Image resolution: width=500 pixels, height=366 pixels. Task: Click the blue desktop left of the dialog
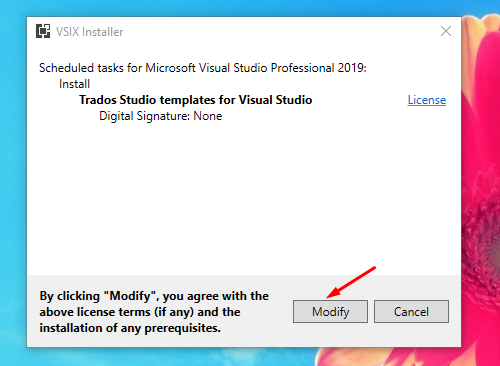[x=13, y=183]
